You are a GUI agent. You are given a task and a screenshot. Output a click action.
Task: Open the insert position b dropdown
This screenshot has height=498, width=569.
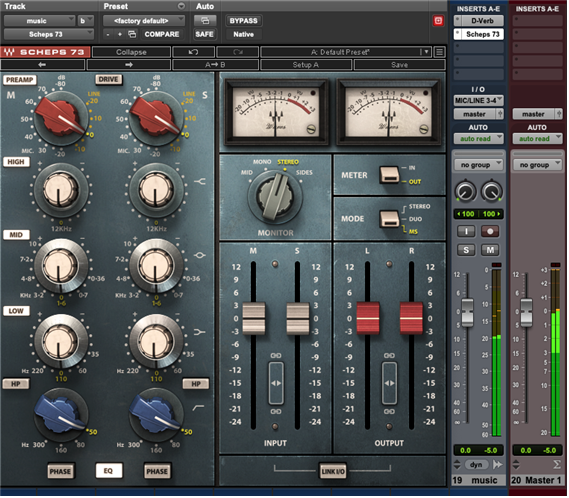pyautogui.click(x=86, y=21)
